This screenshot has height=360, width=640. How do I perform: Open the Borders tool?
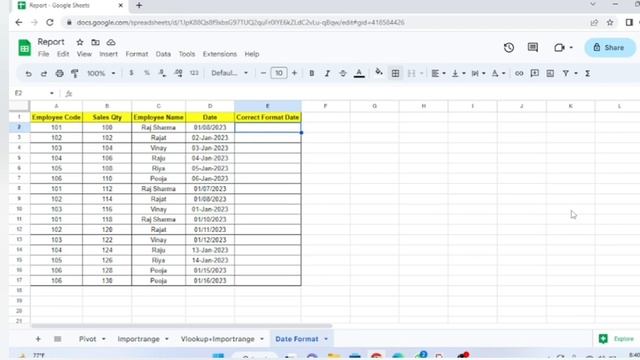click(396, 73)
